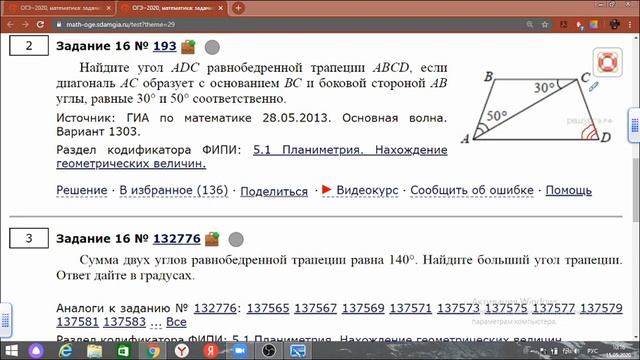The width and height of the screenshot is (640, 360).
Task: Open Zoom from the taskbar
Action: click(x=240, y=351)
